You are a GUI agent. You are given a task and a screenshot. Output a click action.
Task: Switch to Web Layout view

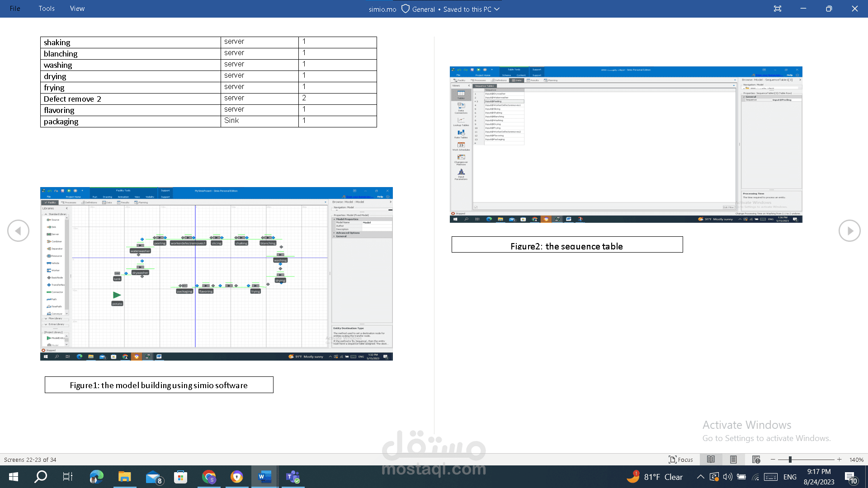(756, 460)
